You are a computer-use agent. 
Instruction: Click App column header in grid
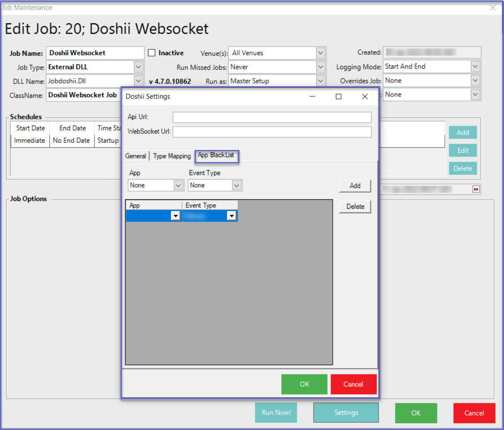154,205
